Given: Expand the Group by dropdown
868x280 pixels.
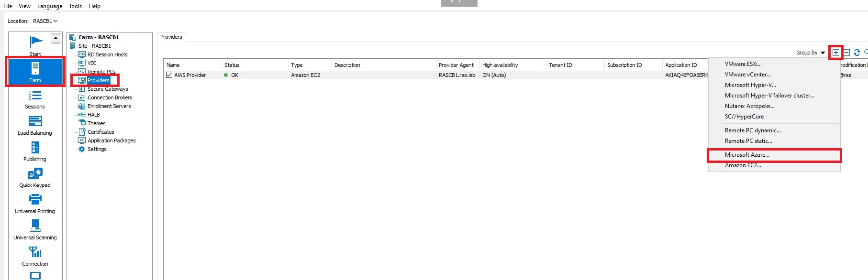Looking at the screenshot, I should pyautogui.click(x=811, y=53).
